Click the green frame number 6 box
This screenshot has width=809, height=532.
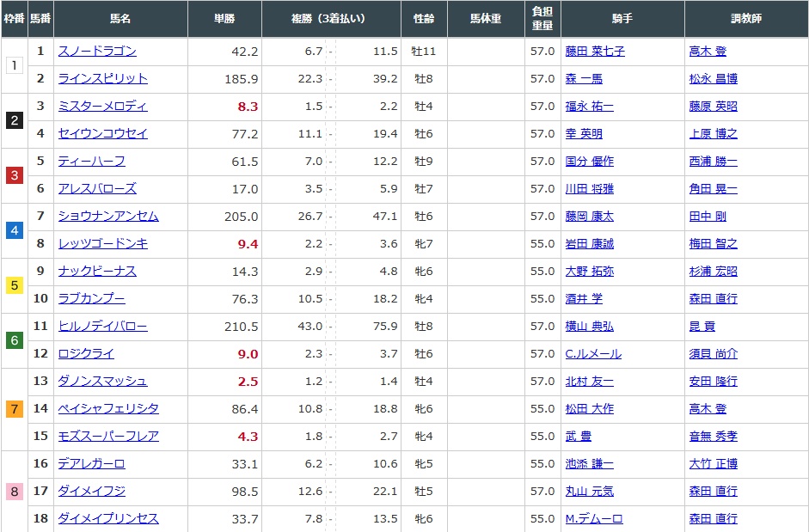(x=14, y=340)
